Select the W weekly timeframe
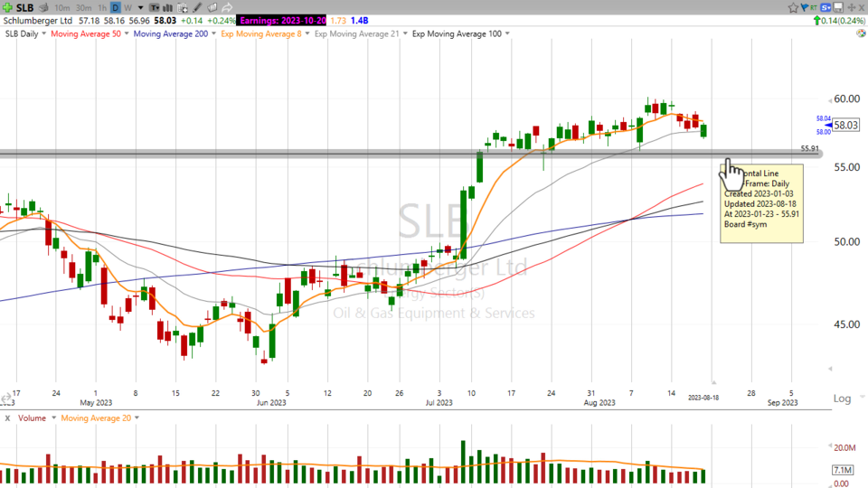This screenshot has width=868, height=488. (127, 8)
